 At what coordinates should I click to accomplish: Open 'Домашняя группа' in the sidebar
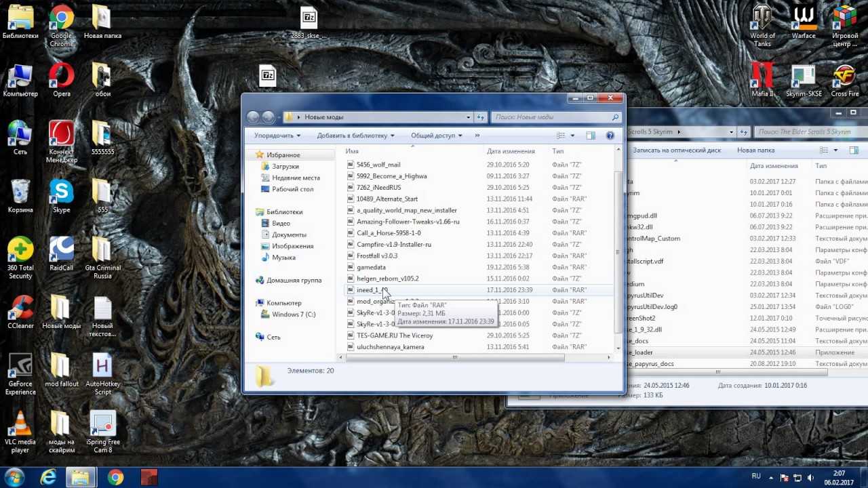point(294,281)
